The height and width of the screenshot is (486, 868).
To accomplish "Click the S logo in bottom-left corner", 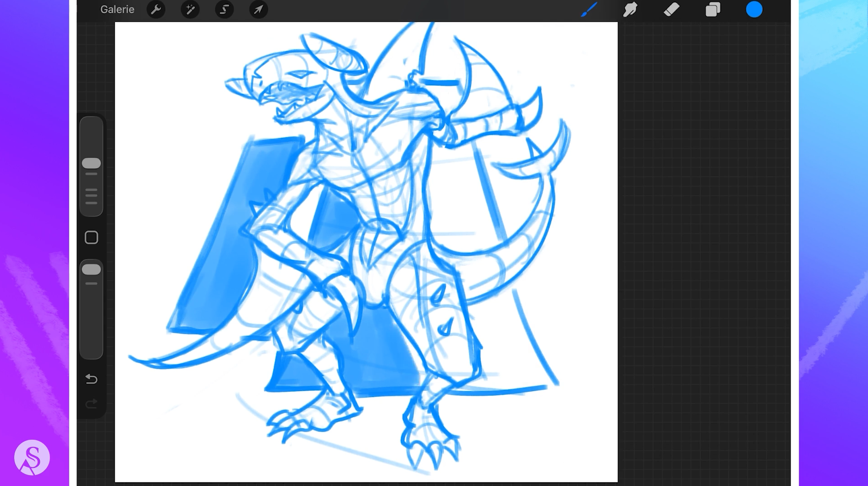I will (32, 457).
